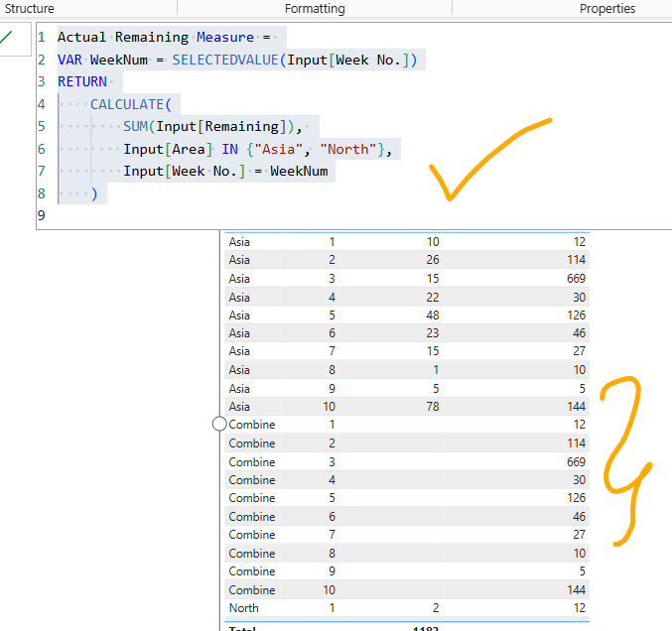
Task: Click closing parenthesis on line 8
Action: pos(94,193)
